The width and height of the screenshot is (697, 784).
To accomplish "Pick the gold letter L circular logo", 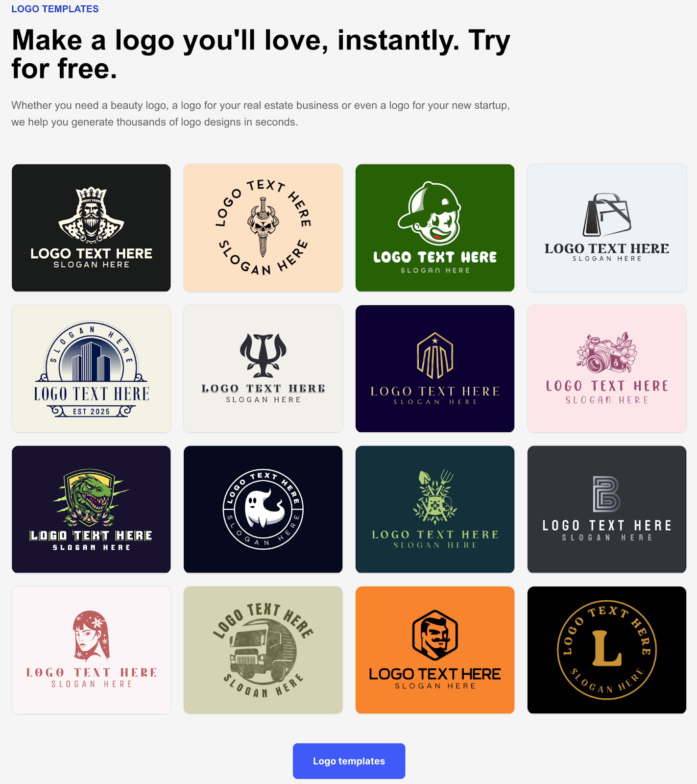I will point(607,650).
